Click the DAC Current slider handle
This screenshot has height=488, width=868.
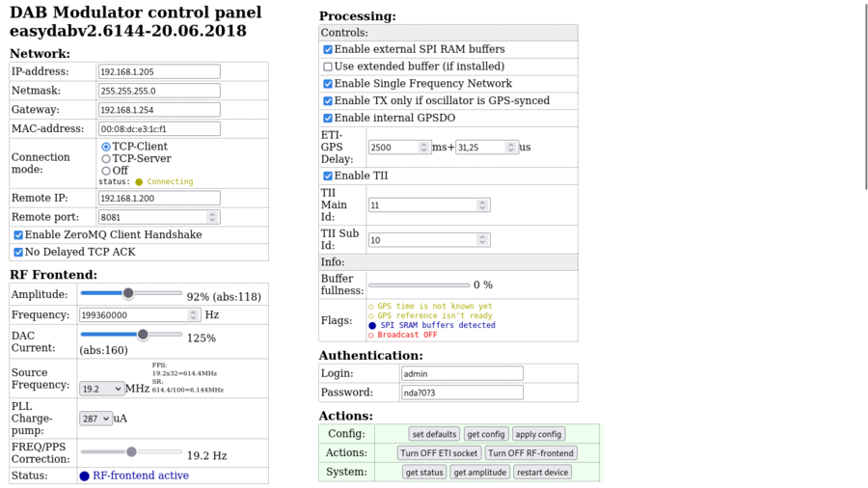[143, 335]
